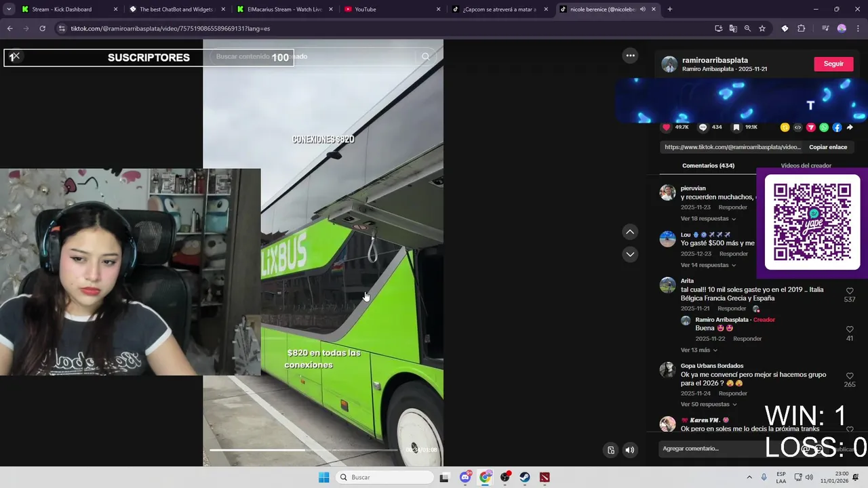
Task: Open Chrome three-dot menu
Action: [858, 28]
